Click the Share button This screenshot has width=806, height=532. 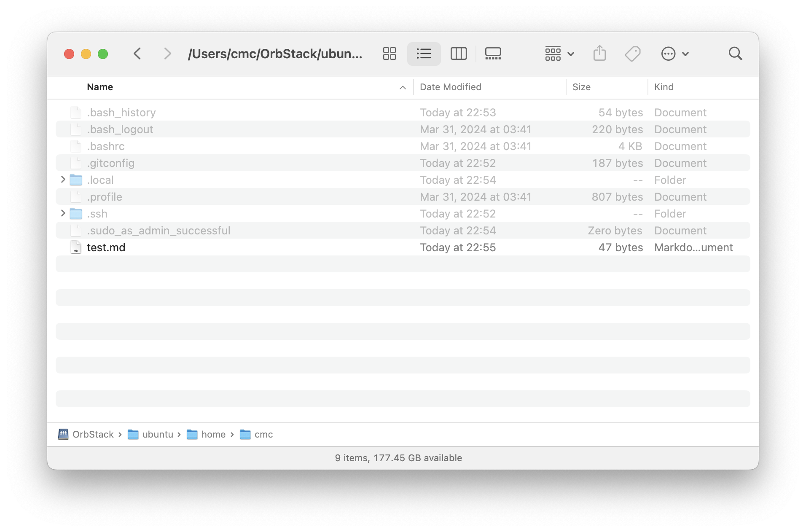[x=599, y=54]
